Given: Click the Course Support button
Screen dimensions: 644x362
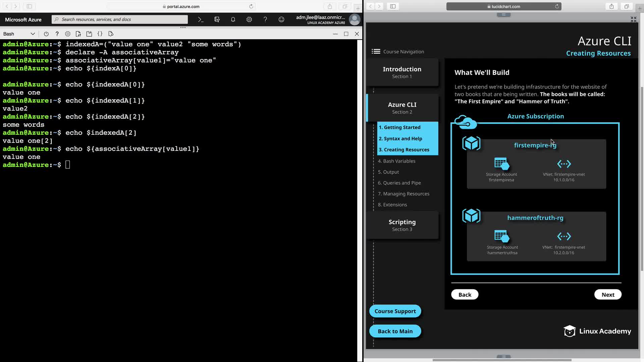Looking at the screenshot, I should point(395,311).
